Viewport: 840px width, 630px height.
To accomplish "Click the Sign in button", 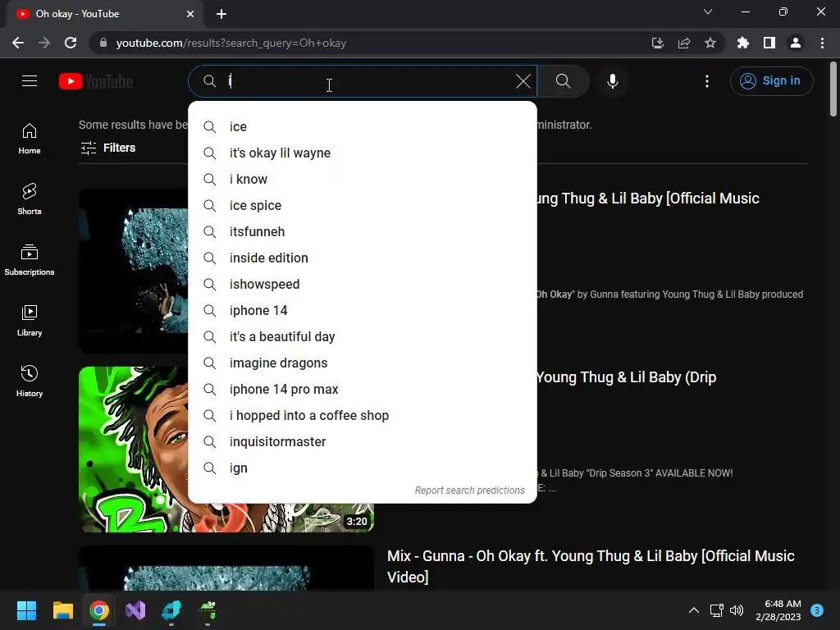I will [771, 81].
